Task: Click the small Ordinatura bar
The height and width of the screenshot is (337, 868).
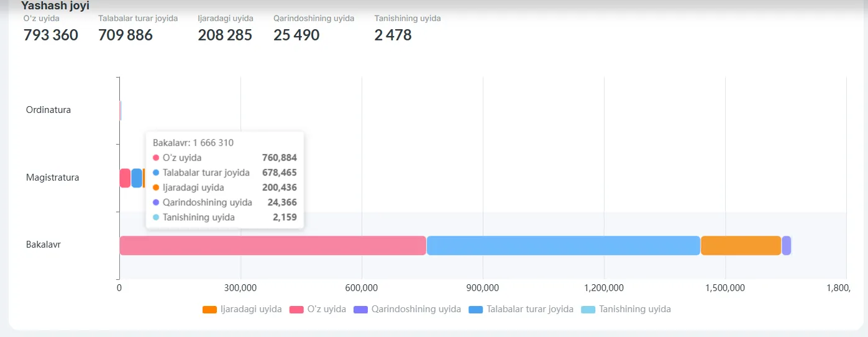Action: click(121, 110)
